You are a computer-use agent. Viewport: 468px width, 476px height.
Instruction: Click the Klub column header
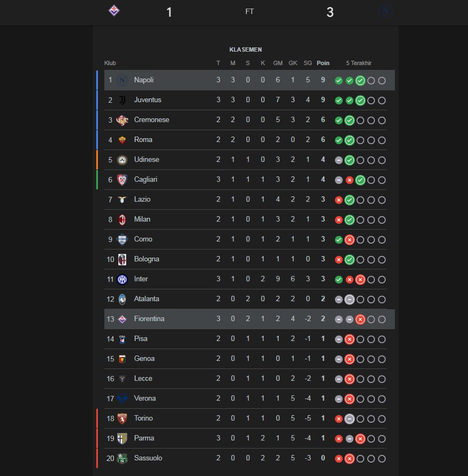click(110, 63)
